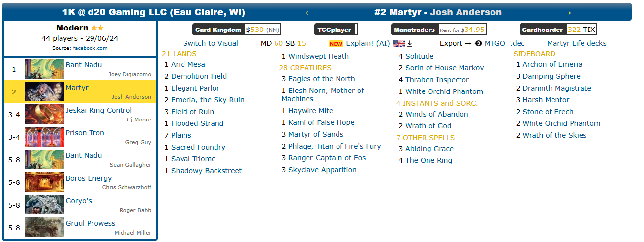
Task: Open Emeria, the Sky Ruin card link
Action: pos(208,100)
